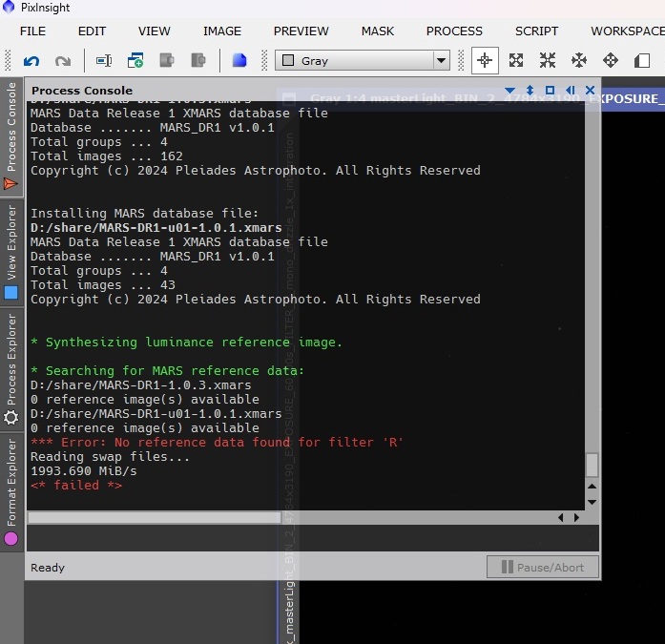Open the EDIT menu

(x=92, y=31)
